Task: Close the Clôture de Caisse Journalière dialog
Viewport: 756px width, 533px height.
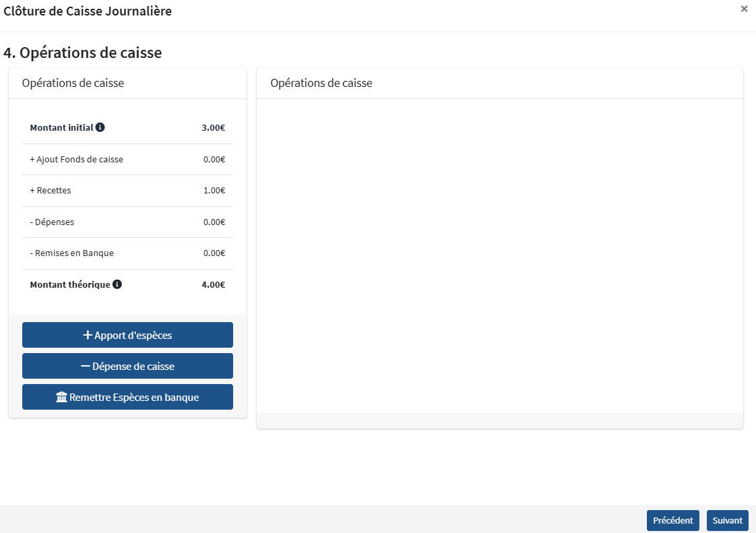Action: (744, 9)
